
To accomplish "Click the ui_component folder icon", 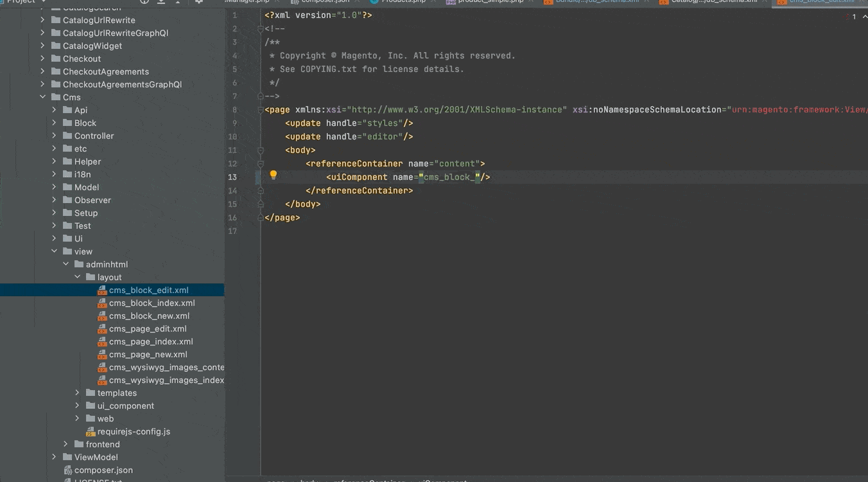I will [91, 406].
